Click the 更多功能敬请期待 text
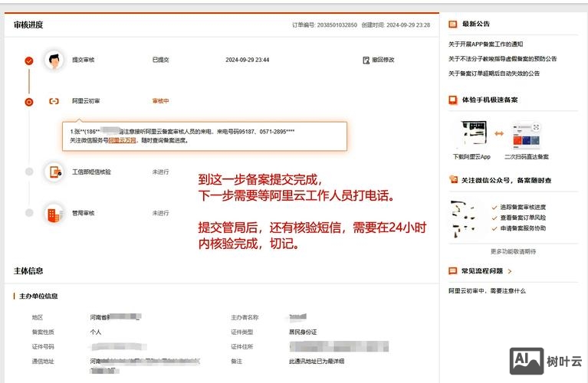588x383 pixels. click(x=513, y=251)
